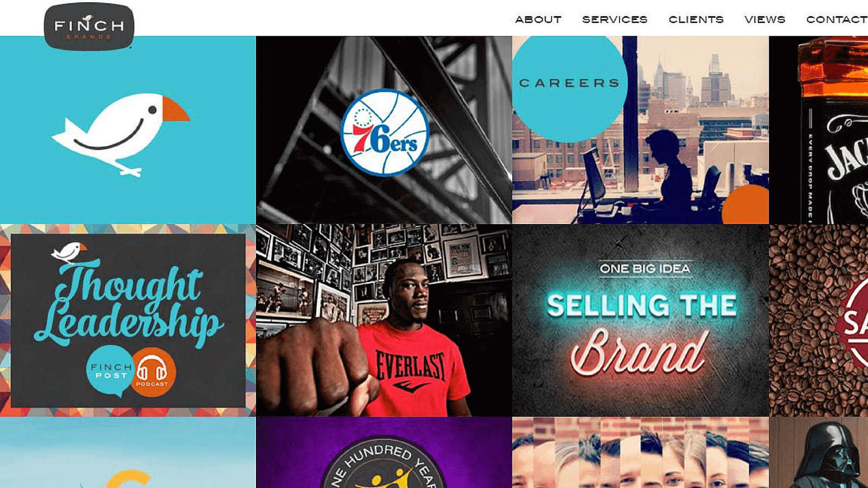Select Views in the top navigation
This screenshot has width=868, height=488.
coord(765,20)
